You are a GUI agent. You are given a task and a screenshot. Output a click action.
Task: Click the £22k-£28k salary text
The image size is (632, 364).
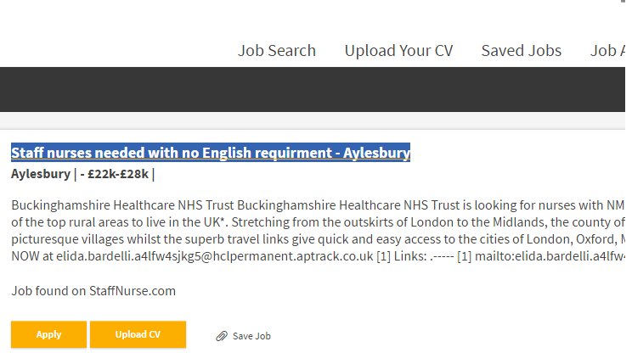(118, 174)
